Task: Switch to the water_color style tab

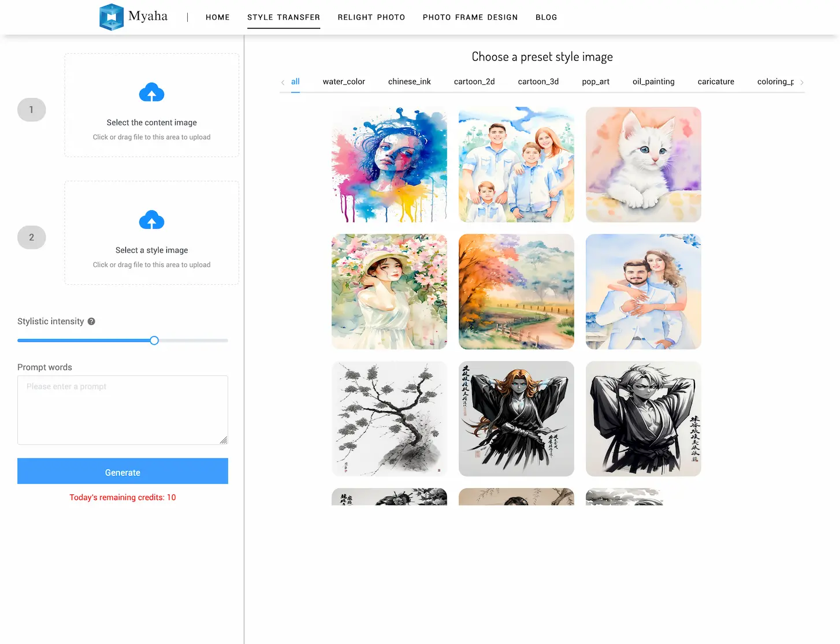Action: click(x=344, y=81)
